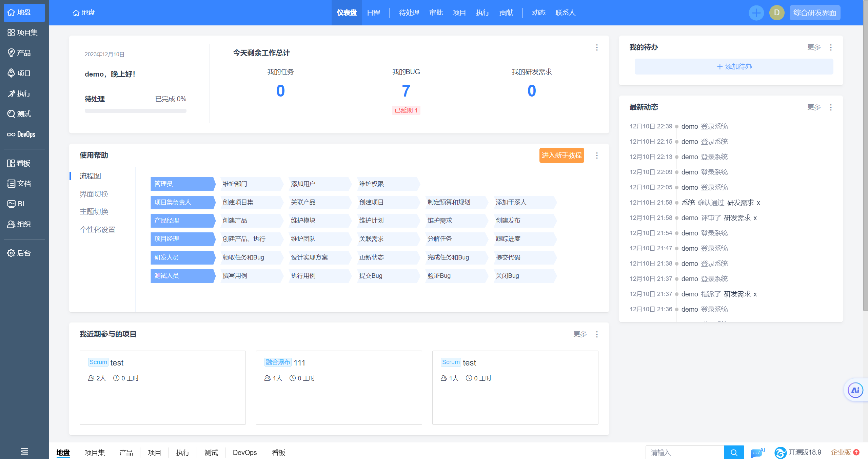Screen dimensions: 868x459
Task: Open the 看板 kanban sidebar icon
Action: click(x=11, y=163)
